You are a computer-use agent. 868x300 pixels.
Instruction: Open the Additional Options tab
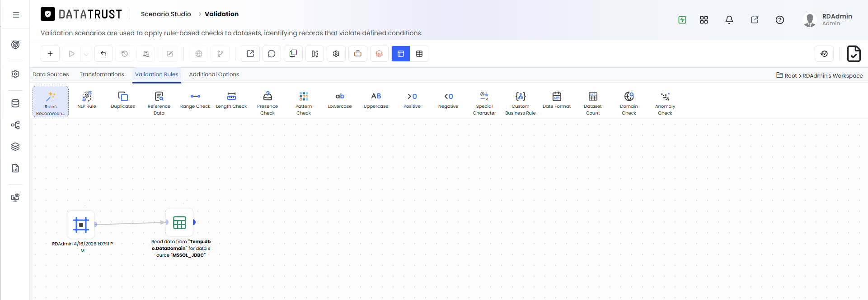[x=214, y=74]
